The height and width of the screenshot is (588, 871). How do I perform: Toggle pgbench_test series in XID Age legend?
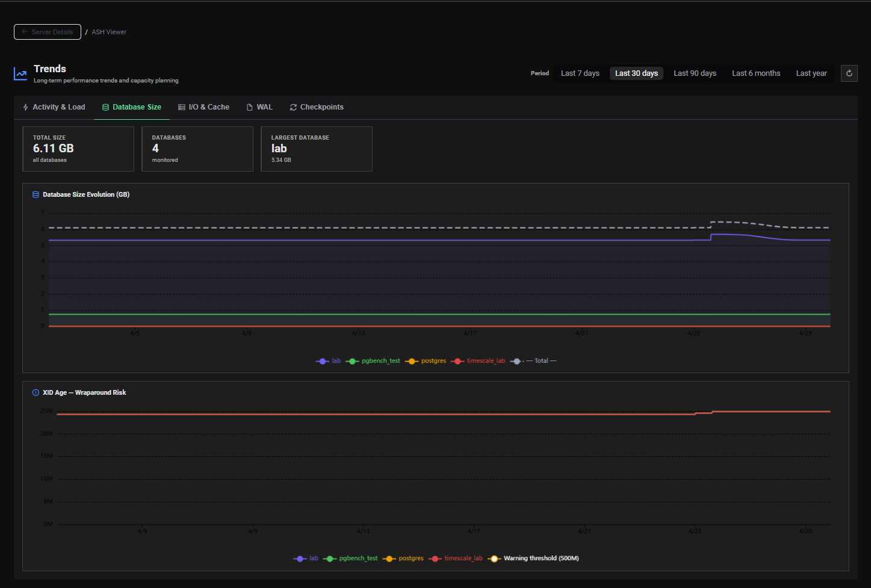tap(351, 559)
